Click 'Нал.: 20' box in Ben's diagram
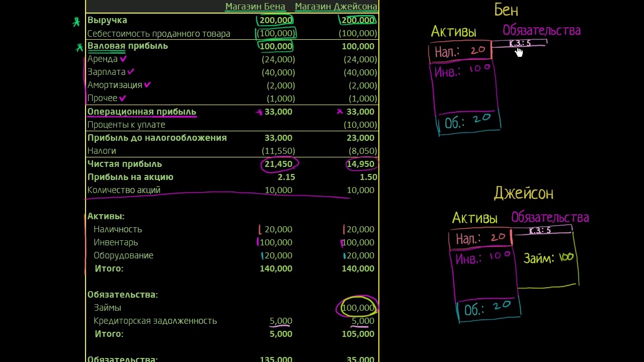This screenshot has height=362, width=644. (x=460, y=51)
